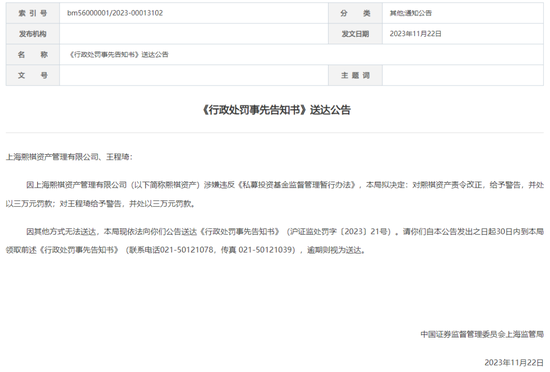Click the 分类 label cell
The width and height of the screenshot is (550, 372).
(355, 13)
